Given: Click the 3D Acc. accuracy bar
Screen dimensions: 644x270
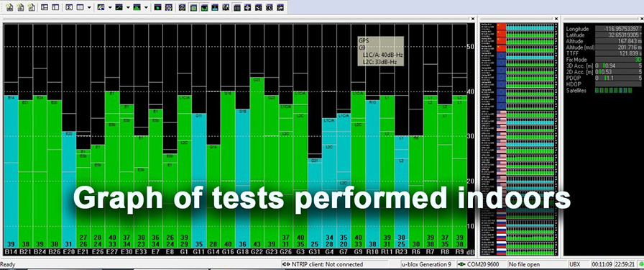Looking at the screenshot, I should [x=618, y=66].
